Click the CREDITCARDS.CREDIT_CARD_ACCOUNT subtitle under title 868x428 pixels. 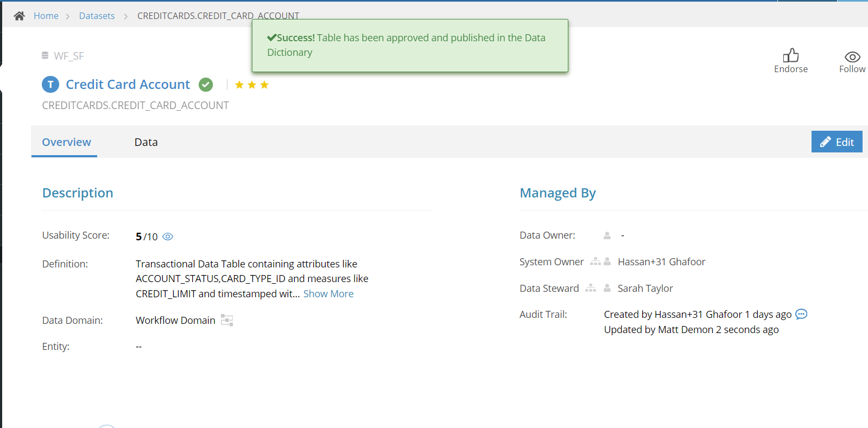(136, 105)
